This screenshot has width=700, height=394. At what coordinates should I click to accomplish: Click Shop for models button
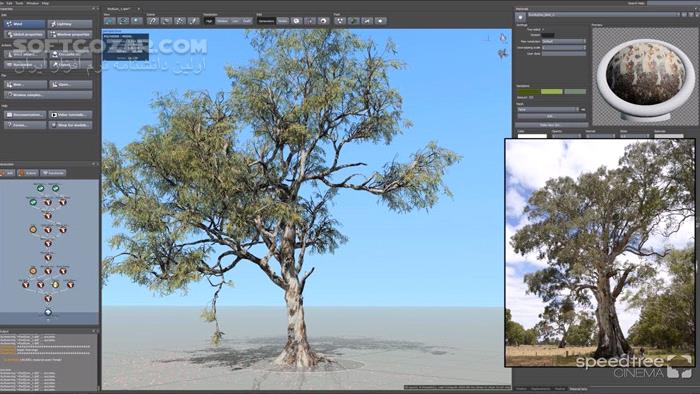tap(71, 125)
